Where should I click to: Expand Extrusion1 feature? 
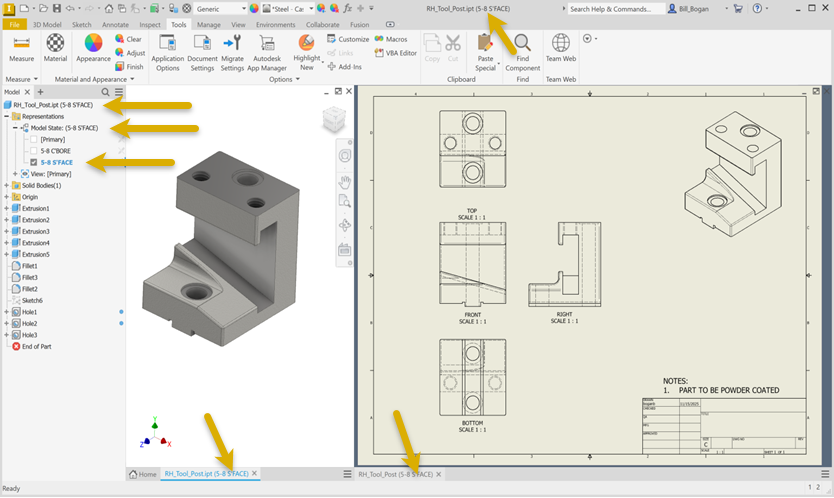coord(6,209)
